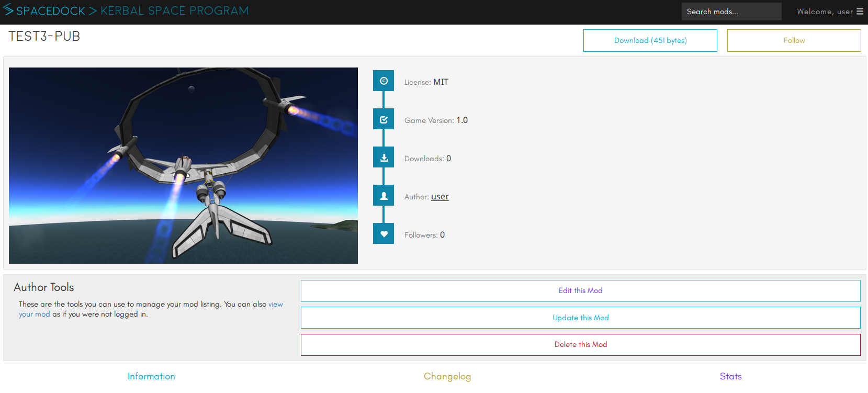The height and width of the screenshot is (393, 868).
Task: Open the mod's spacecraft image
Action: [183, 165]
